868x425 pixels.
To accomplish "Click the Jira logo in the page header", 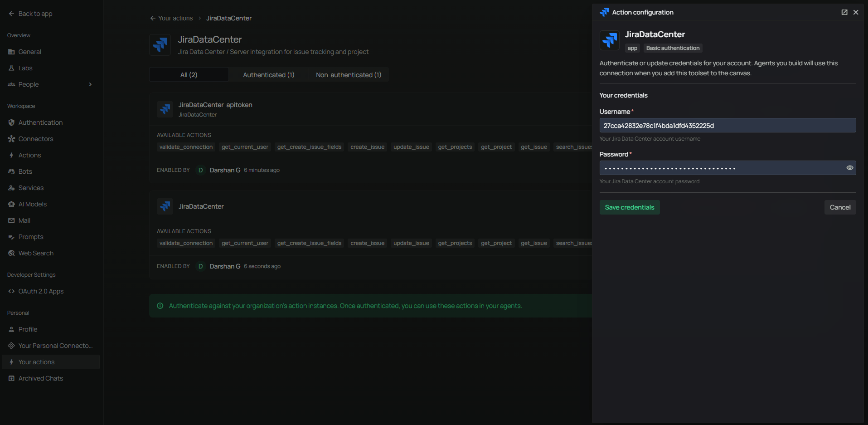I will 160,45.
